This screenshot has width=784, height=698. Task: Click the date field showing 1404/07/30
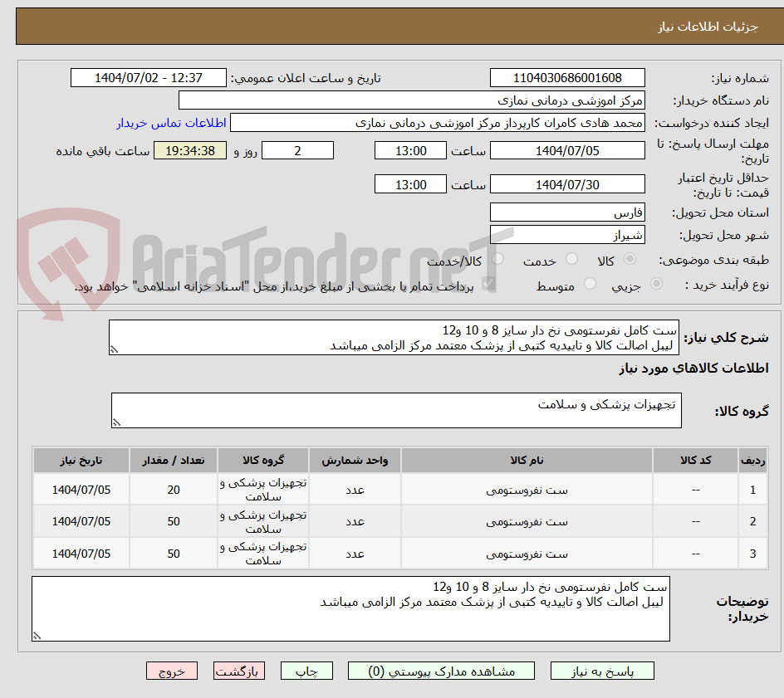[567, 183]
